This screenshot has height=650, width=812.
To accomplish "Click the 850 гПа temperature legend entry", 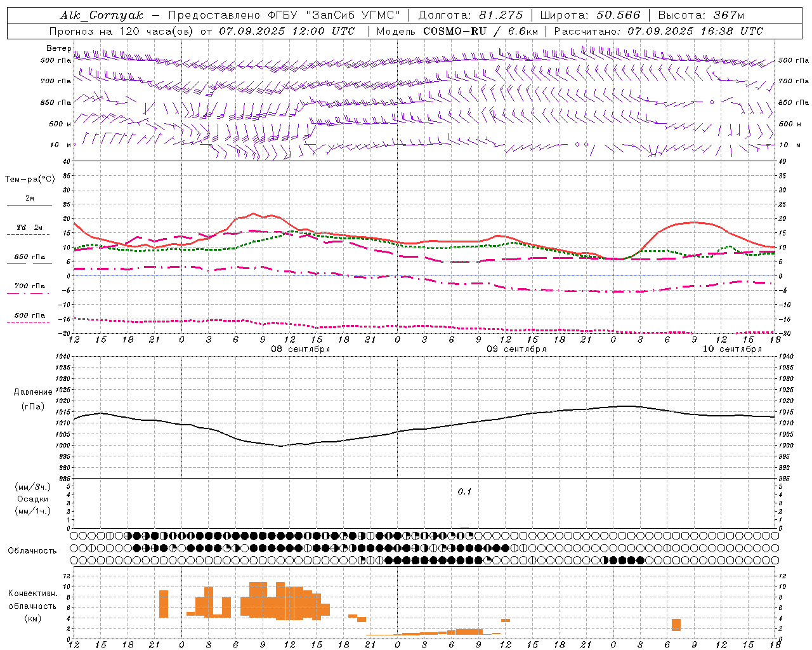I will pos(30,257).
